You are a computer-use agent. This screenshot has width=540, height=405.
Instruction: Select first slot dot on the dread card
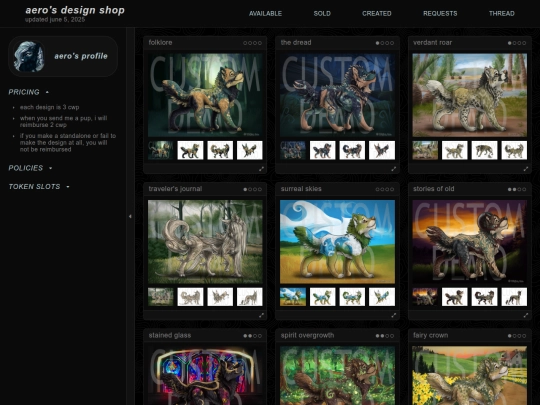click(377, 43)
